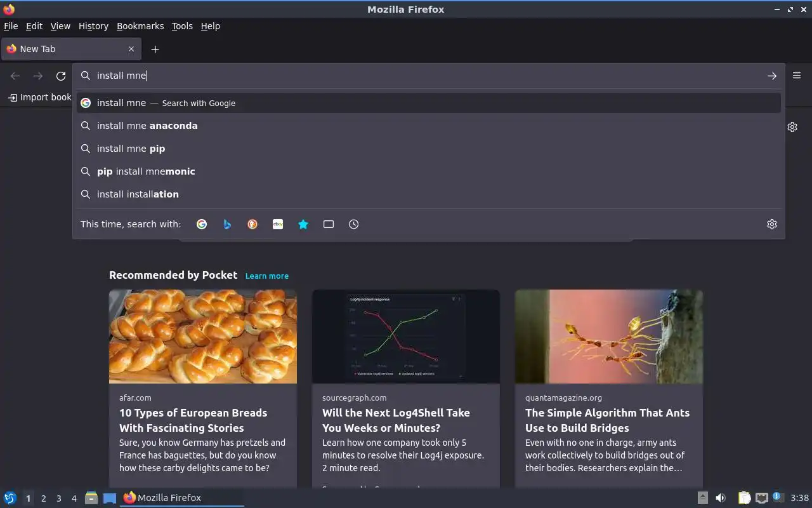This screenshot has height=508, width=812.
Task: Choose the 'pip install mnemonic' suggestion
Action: tap(429, 171)
